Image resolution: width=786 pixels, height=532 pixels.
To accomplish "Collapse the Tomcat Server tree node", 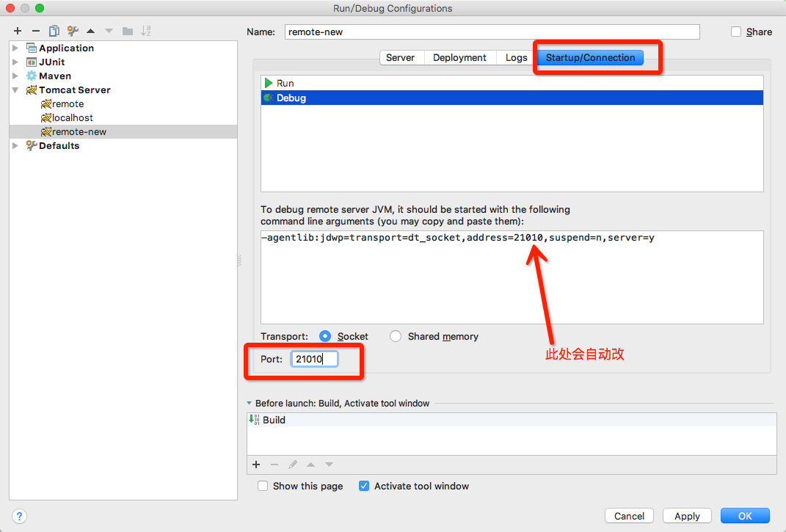I will 15,90.
